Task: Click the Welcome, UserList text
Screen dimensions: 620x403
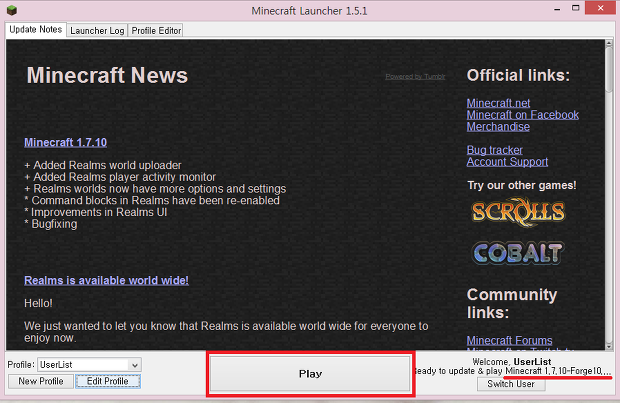Action: point(512,362)
